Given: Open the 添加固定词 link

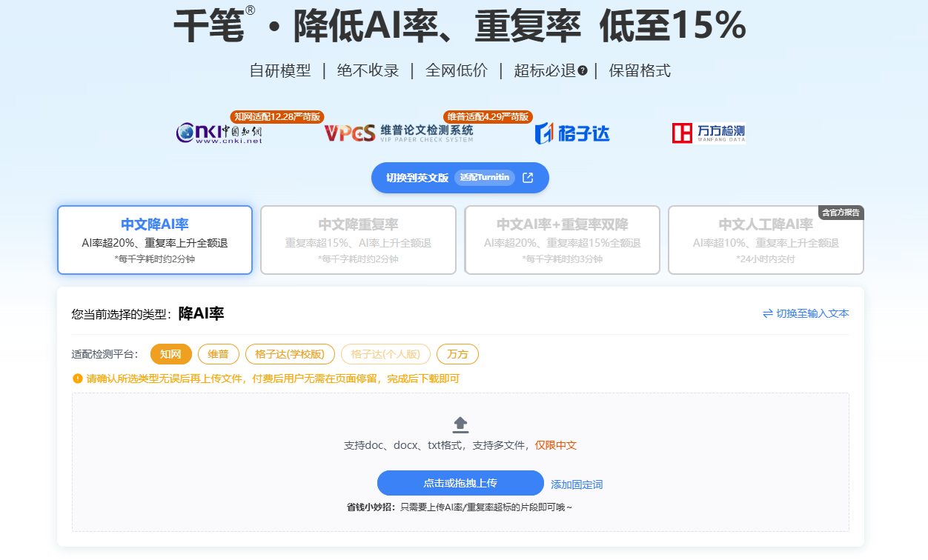Looking at the screenshot, I should (577, 484).
